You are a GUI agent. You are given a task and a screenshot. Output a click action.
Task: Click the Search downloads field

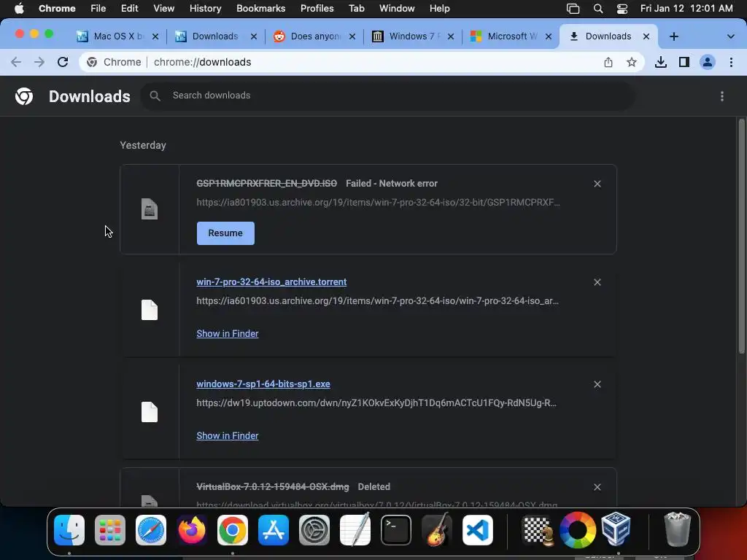387,96
